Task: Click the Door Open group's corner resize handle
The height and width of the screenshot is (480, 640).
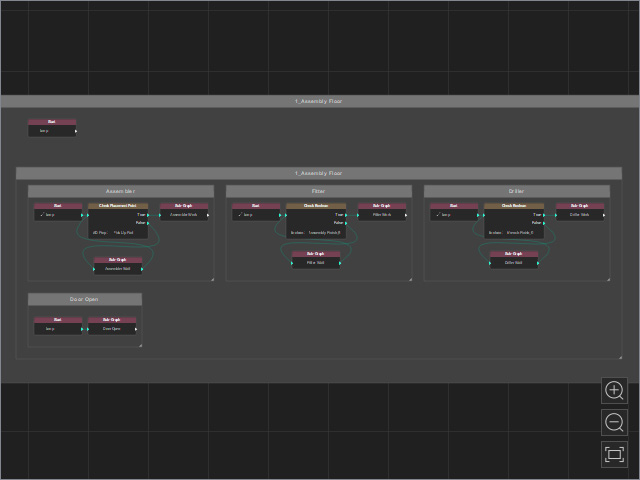Action: 140,345
